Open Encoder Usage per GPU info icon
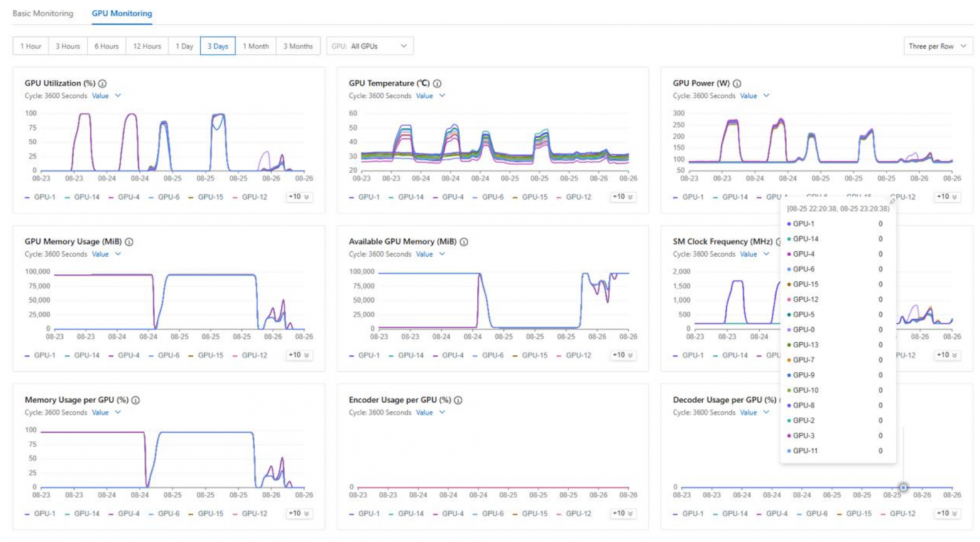This screenshot has width=980, height=542. coord(458,399)
